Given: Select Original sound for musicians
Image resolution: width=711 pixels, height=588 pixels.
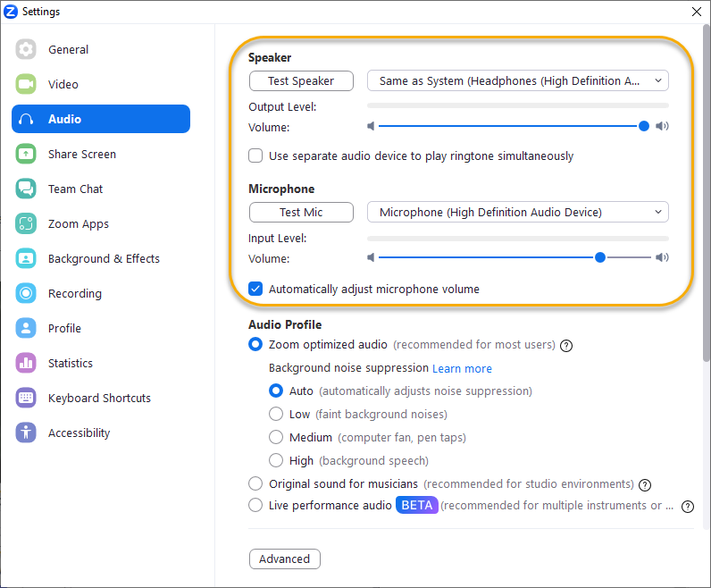Looking at the screenshot, I should [255, 483].
